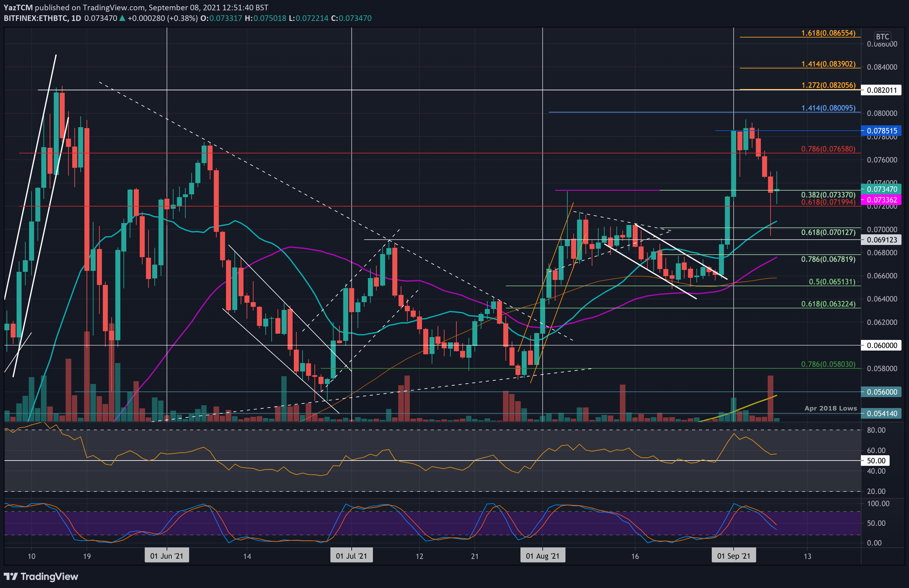Click the 0.060000 white price label
Viewport: 909px width, 588px height.
[881, 346]
